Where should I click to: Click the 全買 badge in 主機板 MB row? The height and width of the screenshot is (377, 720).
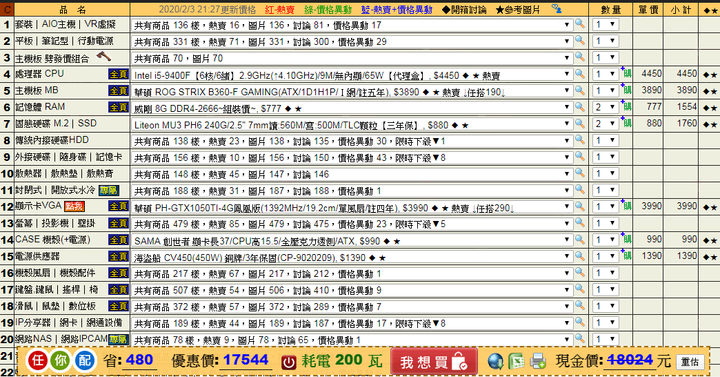pyautogui.click(x=118, y=90)
